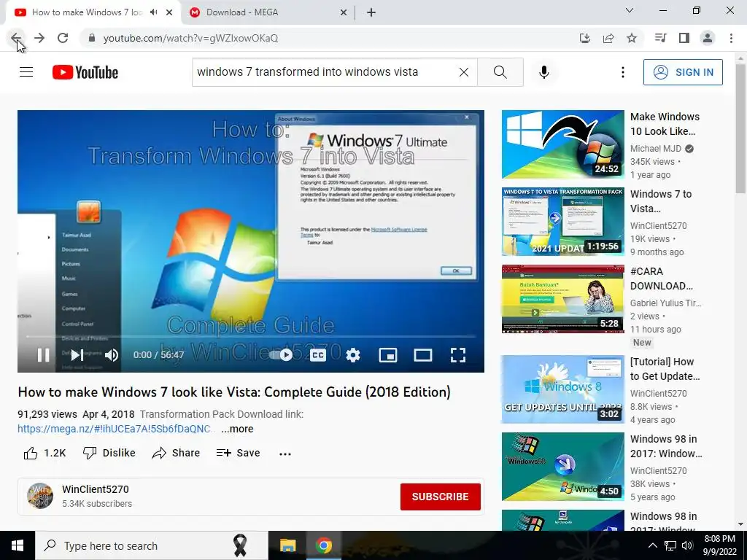Open the Windows Start menu

click(x=18, y=545)
